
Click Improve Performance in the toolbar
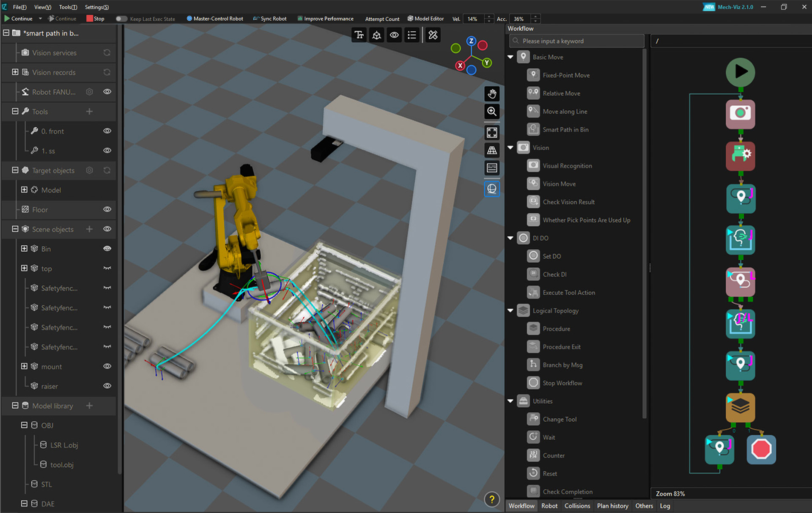click(325, 19)
